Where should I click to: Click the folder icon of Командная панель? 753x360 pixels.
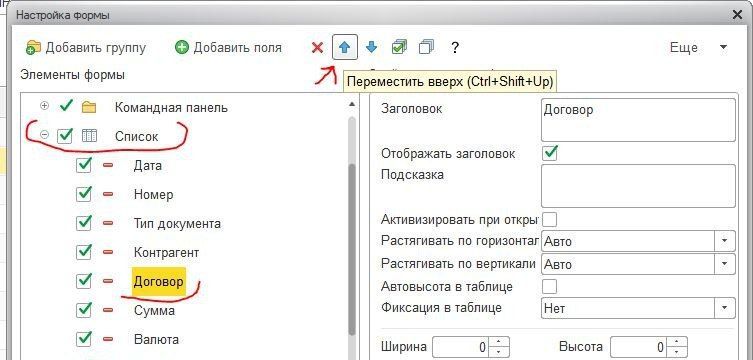pos(89,107)
